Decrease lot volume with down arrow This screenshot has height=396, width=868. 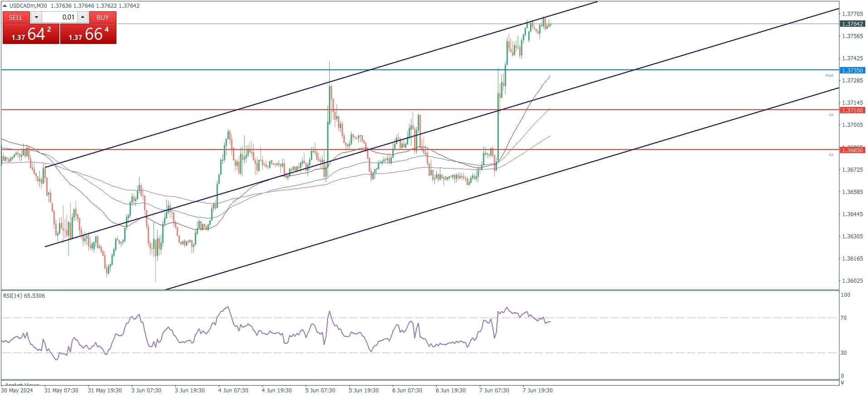point(37,17)
